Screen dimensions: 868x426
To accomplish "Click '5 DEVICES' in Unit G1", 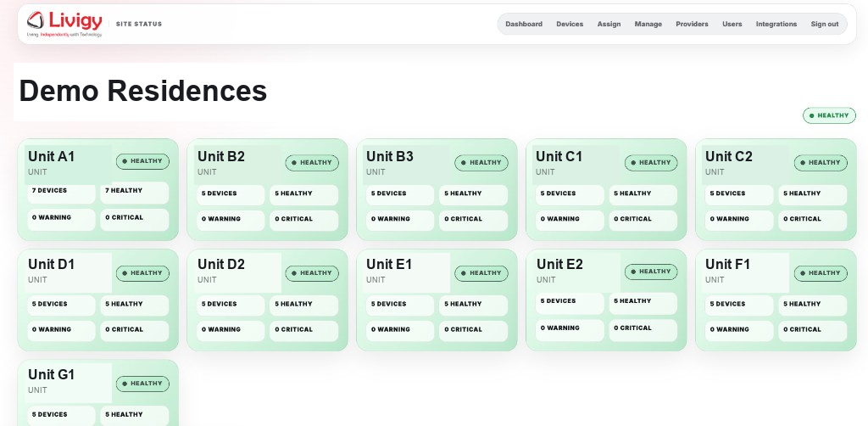I will (x=61, y=416).
